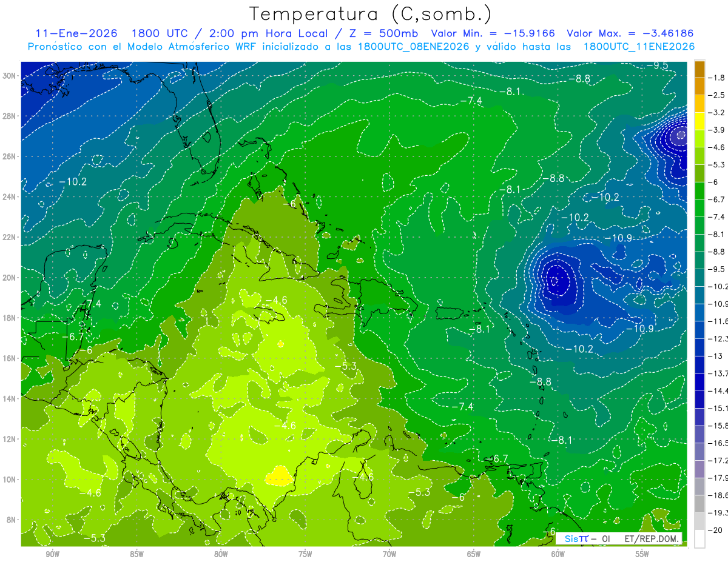Click the cold blue minimum center near 20N 60W

(555, 281)
